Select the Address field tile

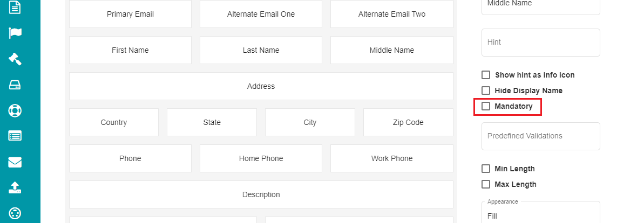[x=261, y=86]
